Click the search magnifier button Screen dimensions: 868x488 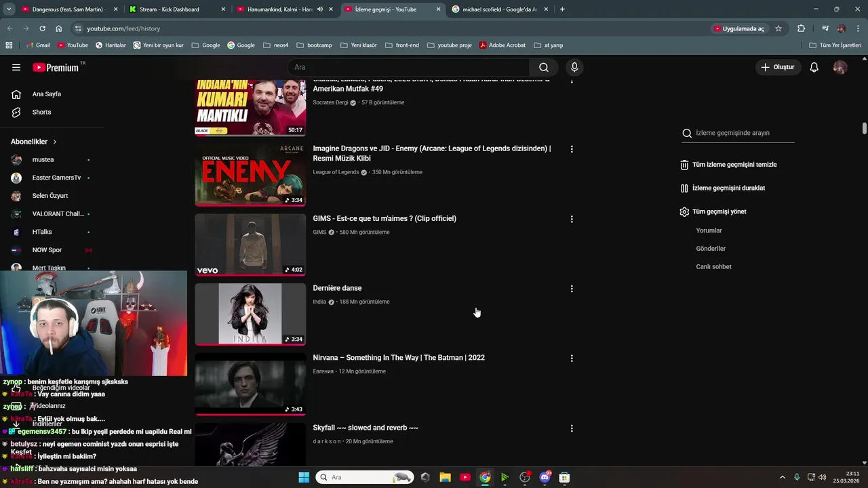tap(543, 67)
